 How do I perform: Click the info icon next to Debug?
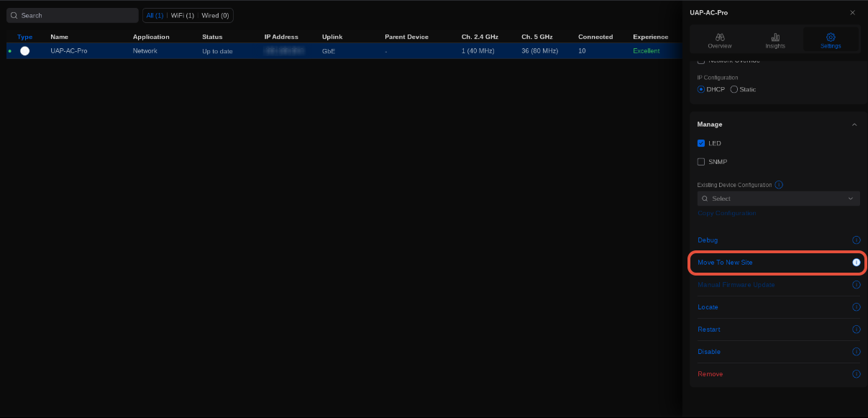click(x=856, y=240)
